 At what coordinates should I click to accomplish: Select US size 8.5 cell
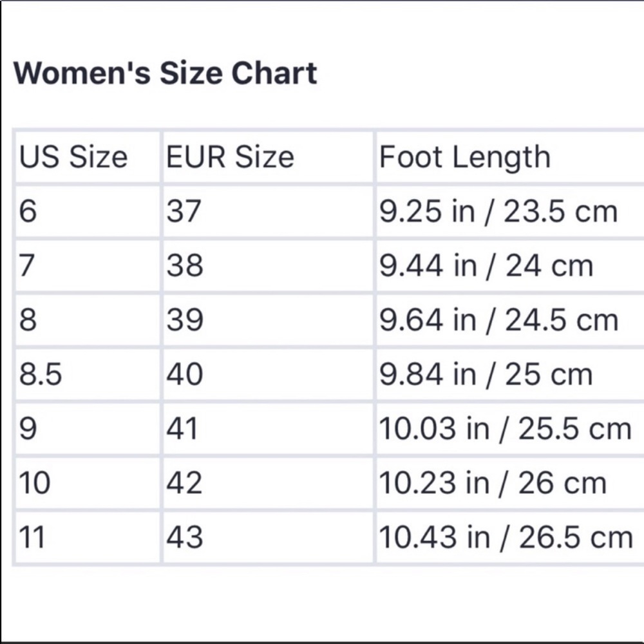click(x=41, y=374)
